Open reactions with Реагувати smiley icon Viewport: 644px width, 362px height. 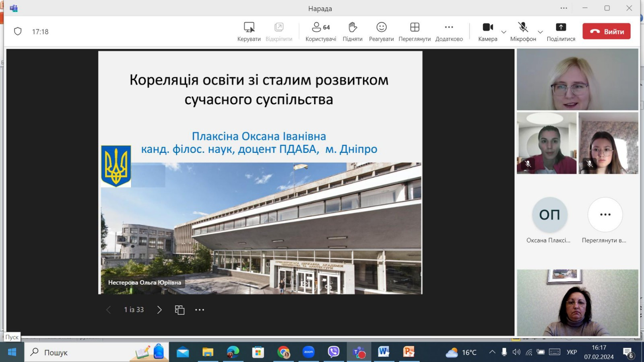[381, 28]
